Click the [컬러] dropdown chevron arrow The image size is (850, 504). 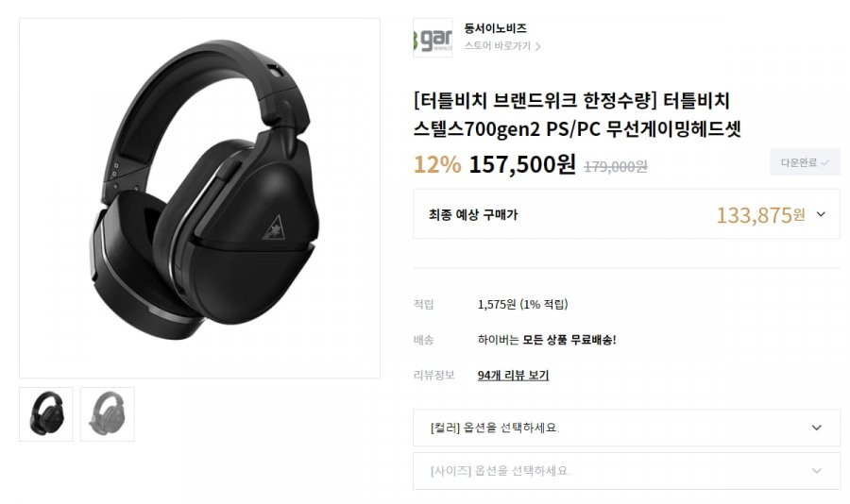tap(816, 428)
